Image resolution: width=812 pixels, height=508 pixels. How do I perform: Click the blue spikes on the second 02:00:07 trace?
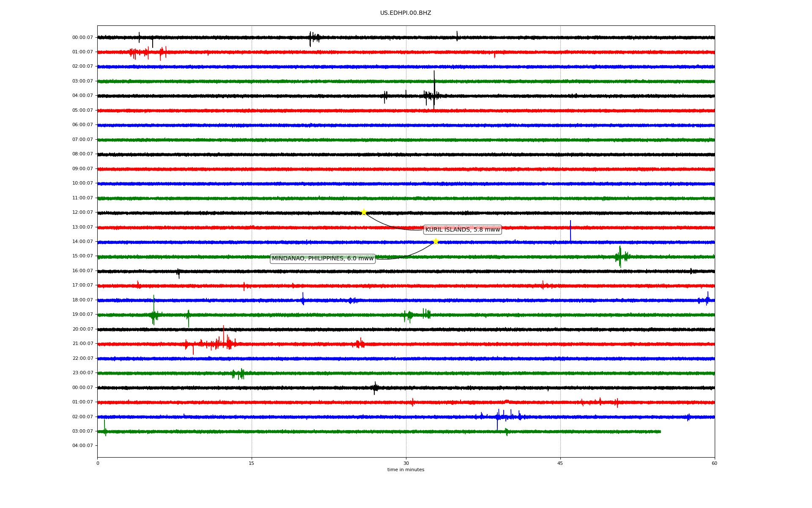[505, 416]
